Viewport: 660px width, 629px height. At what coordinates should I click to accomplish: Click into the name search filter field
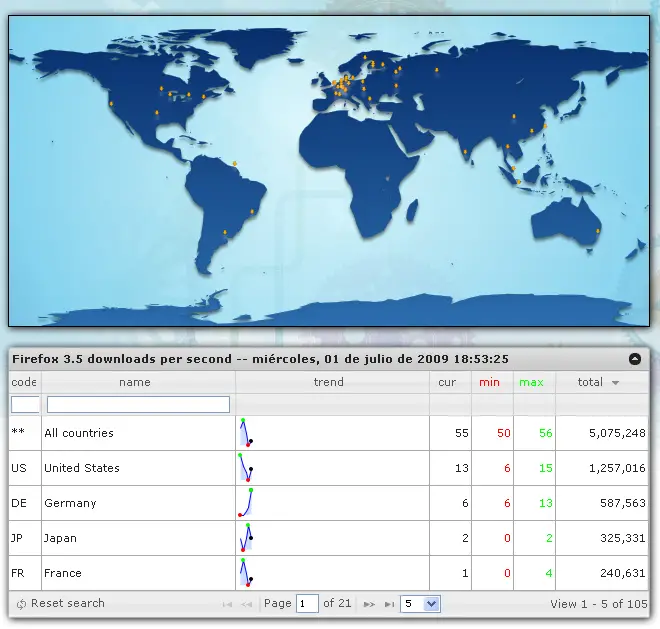pyautogui.click(x=138, y=405)
